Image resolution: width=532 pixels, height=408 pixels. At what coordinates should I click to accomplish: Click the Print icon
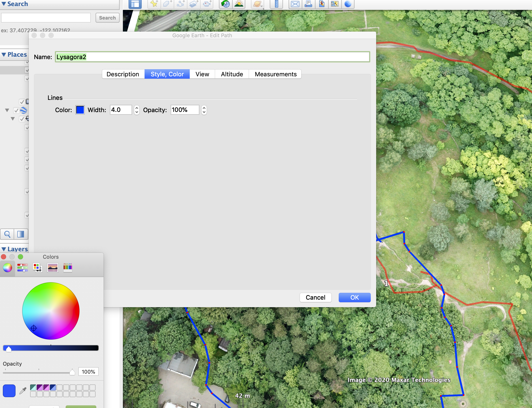coord(308,4)
